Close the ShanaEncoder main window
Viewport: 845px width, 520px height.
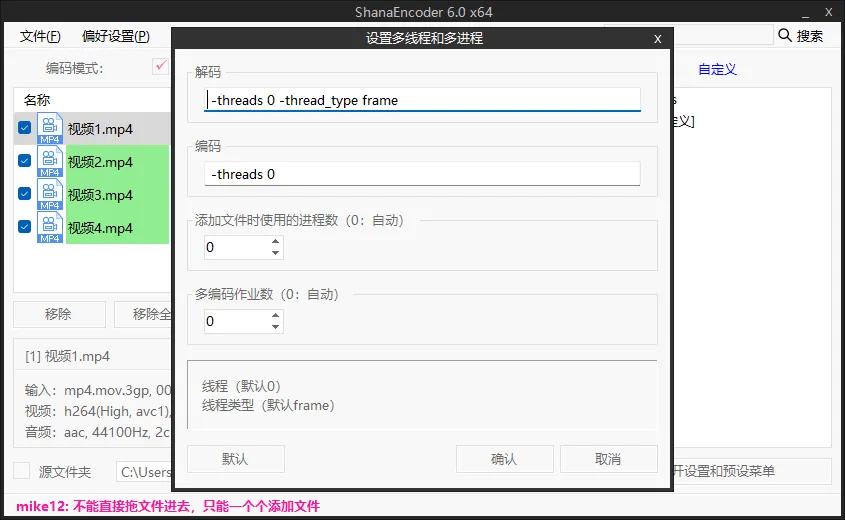tap(829, 12)
